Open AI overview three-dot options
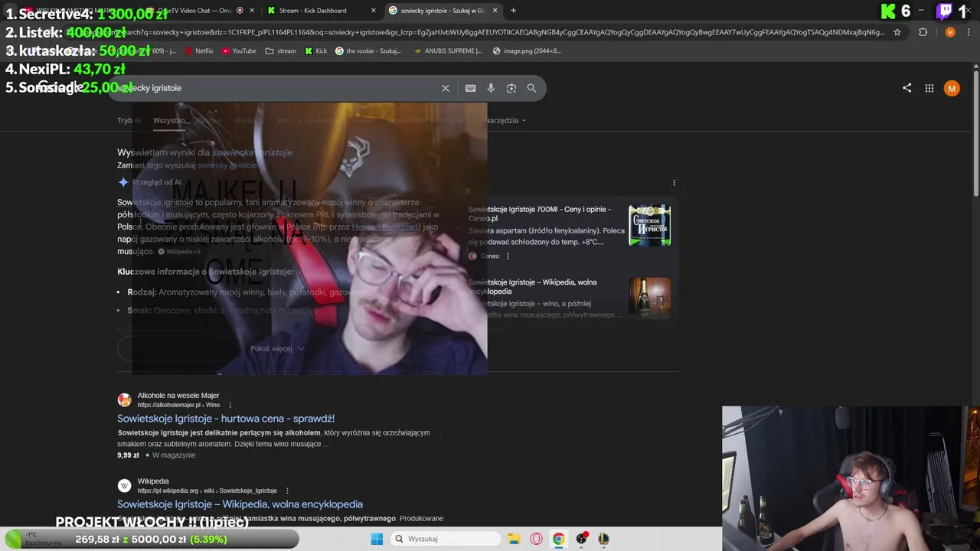Viewport: 980px width, 551px height. (674, 183)
